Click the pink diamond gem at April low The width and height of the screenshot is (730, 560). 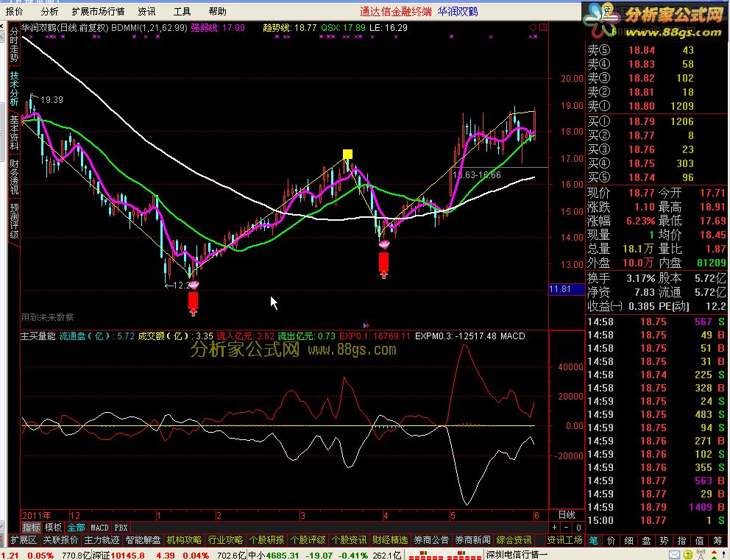384,244
